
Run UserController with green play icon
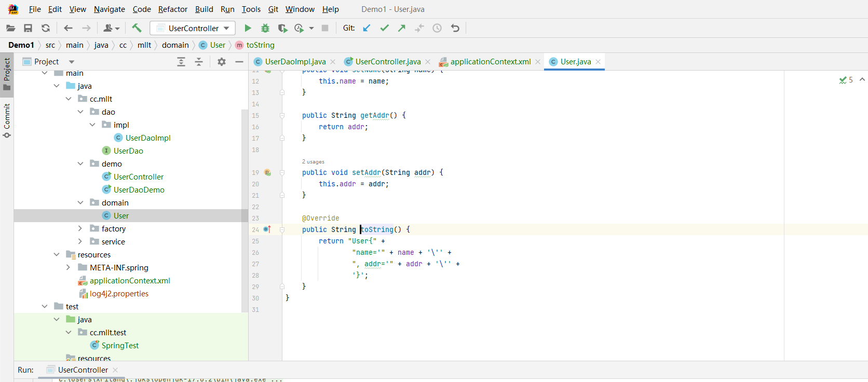click(248, 28)
